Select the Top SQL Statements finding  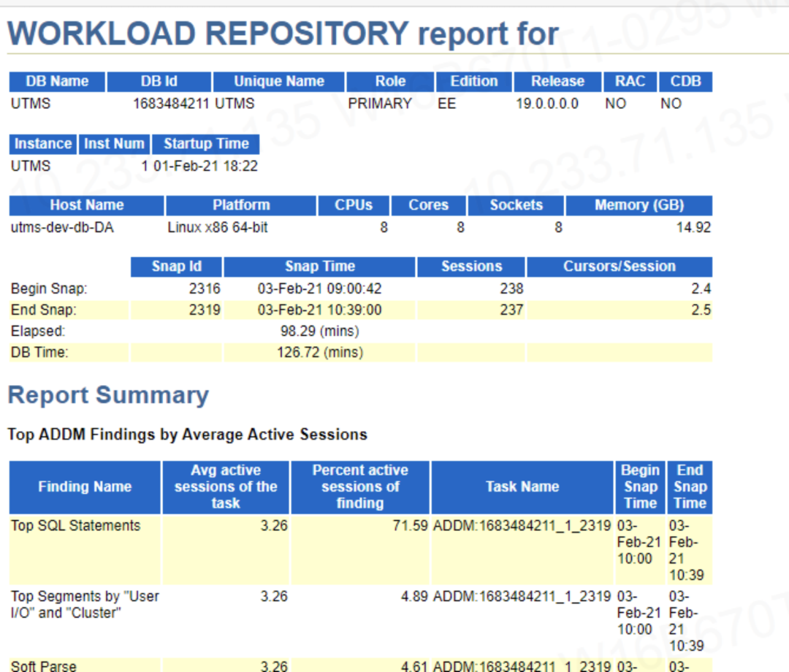[75, 526]
